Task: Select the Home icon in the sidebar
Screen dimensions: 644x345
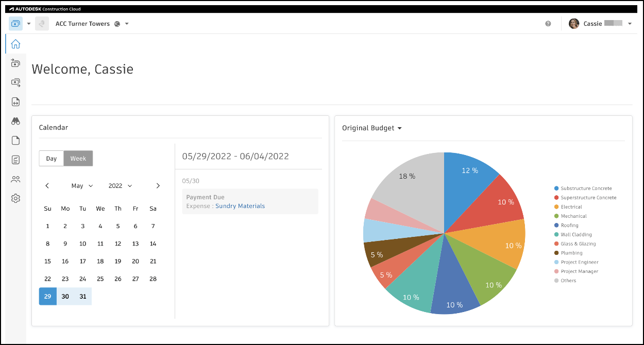Action: (15, 44)
